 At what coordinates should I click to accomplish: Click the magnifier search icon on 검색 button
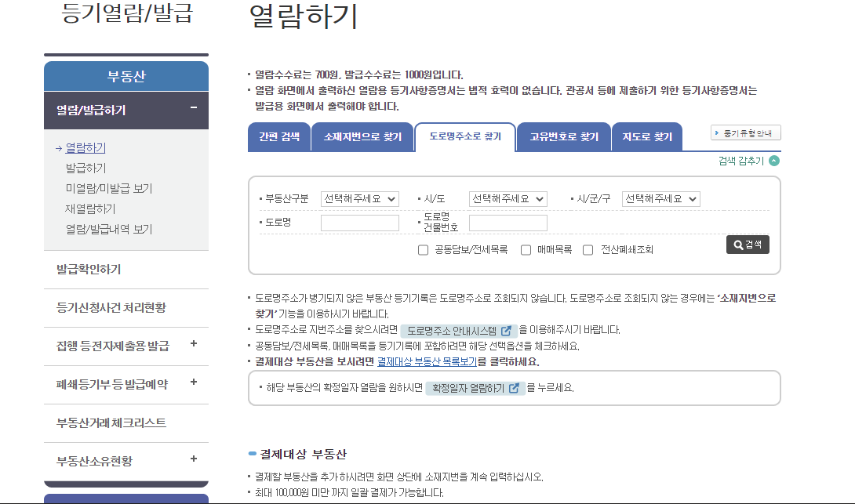click(x=737, y=245)
